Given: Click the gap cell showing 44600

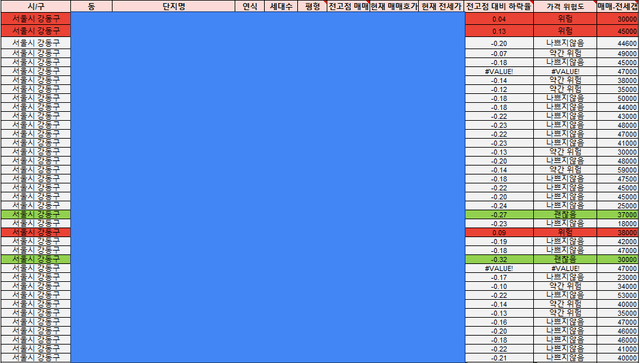Looking at the screenshot, I should 618,43.
